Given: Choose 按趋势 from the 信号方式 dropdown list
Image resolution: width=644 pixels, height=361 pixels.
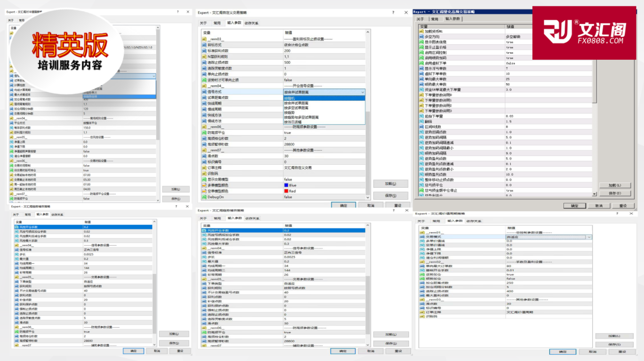Looking at the screenshot, I should click(x=324, y=112).
